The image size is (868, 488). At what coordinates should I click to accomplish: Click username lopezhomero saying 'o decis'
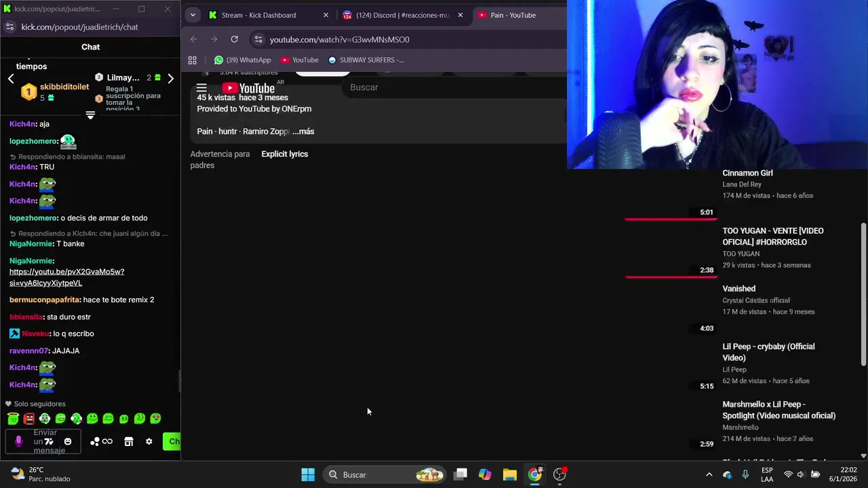pyautogui.click(x=33, y=218)
